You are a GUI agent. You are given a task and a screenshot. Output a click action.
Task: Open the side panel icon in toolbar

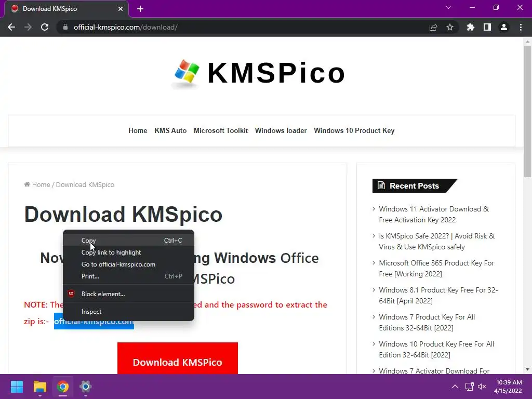click(x=487, y=27)
